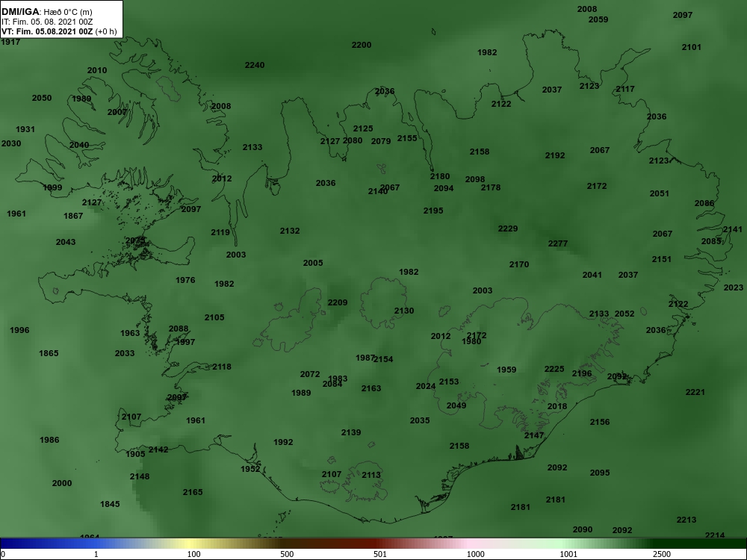The width and height of the screenshot is (747, 560).
Task: Select the 2132 value label
Action: click(x=290, y=231)
